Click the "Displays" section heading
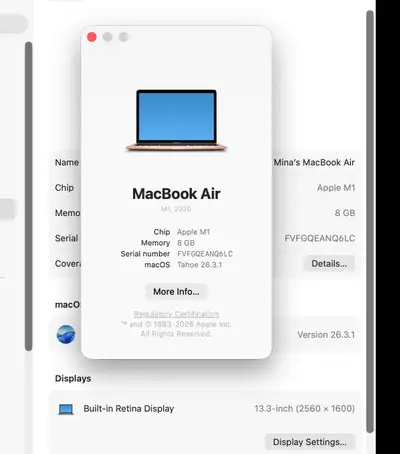The height and width of the screenshot is (454, 400). tap(73, 379)
